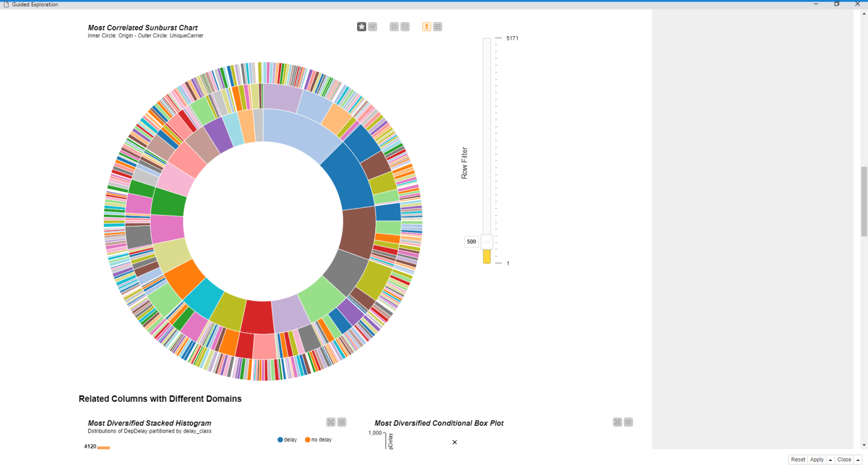This screenshot has width=868, height=470.
Task: Open the orange exclamation warning icon
Action: point(427,27)
